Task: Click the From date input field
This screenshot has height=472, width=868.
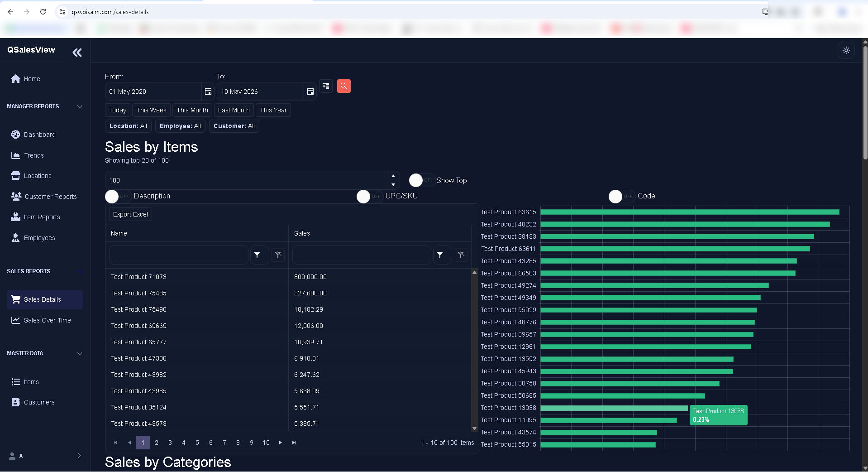Action: [x=153, y=92]
